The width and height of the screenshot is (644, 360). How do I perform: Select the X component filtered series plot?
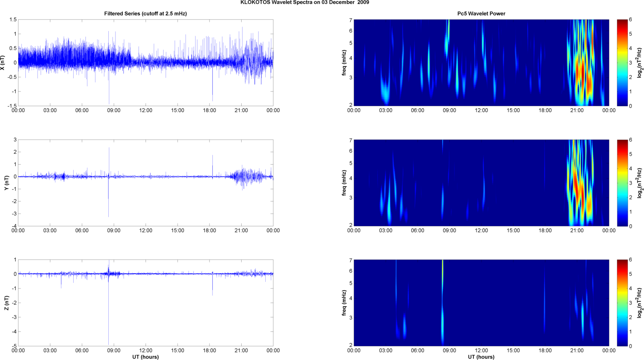[x=146, y=63]
